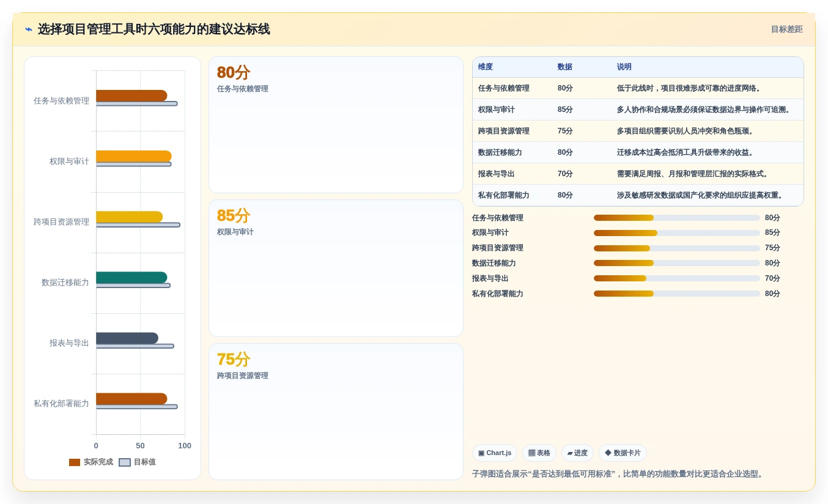Click the 权限与审计 axis label in chart

[69, 161]
